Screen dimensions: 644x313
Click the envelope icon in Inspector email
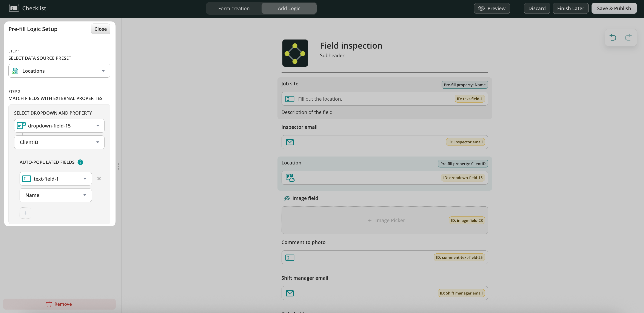(290, 142)
